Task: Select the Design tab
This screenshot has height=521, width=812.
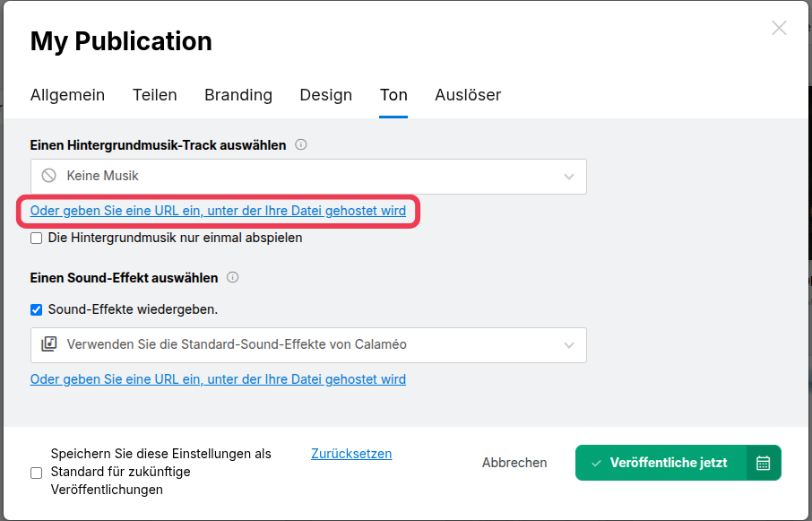Action: (x=325, y=95)
